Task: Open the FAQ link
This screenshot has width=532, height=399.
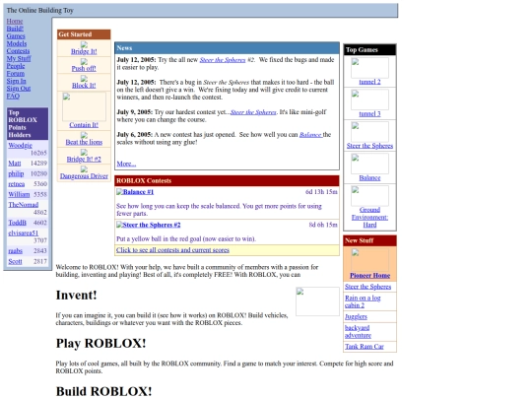Action: 13,96
